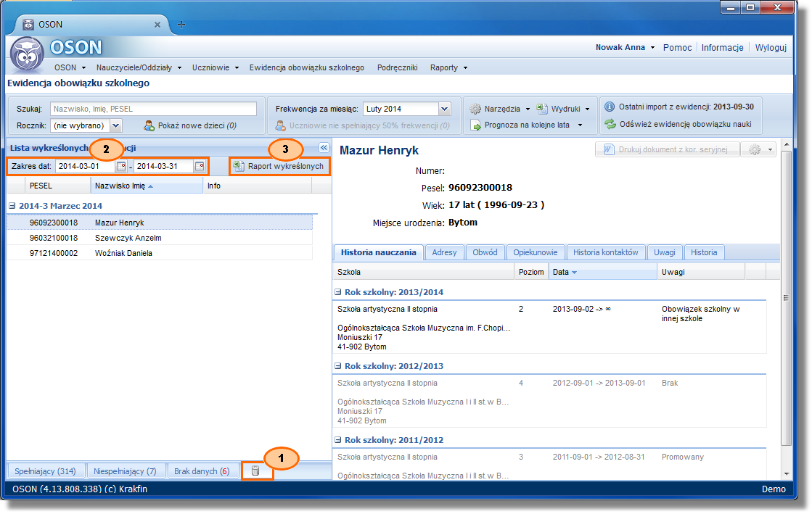Click the Szkola column header
This screenshot has height=514, width=812.
pos(423,272)
